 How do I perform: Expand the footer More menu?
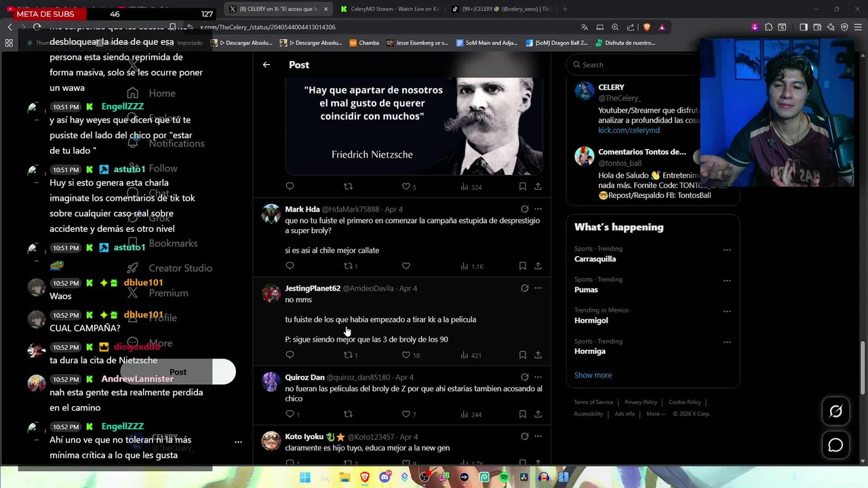pos(656,413)
